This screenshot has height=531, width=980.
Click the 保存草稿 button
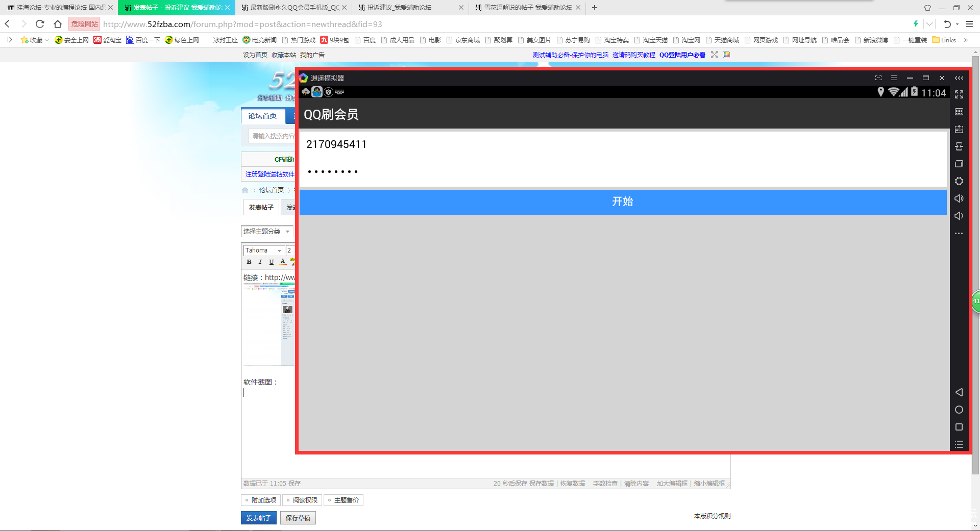[298, 518]
